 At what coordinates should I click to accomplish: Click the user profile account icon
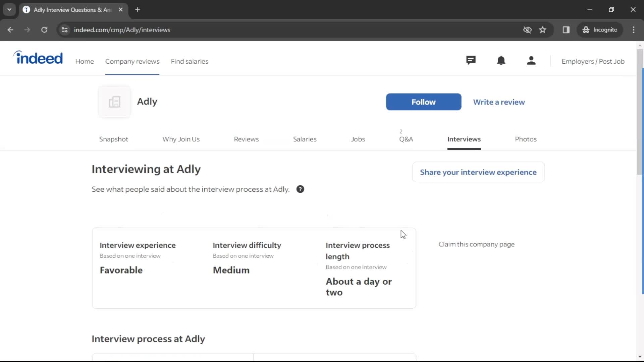coord(531,61)
